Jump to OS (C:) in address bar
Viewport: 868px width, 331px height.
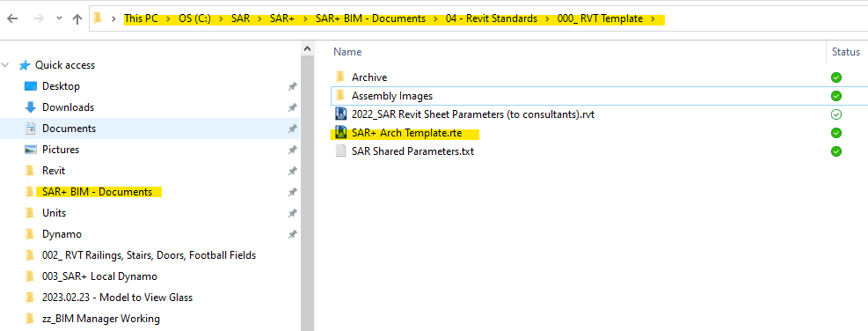point(194,18)
